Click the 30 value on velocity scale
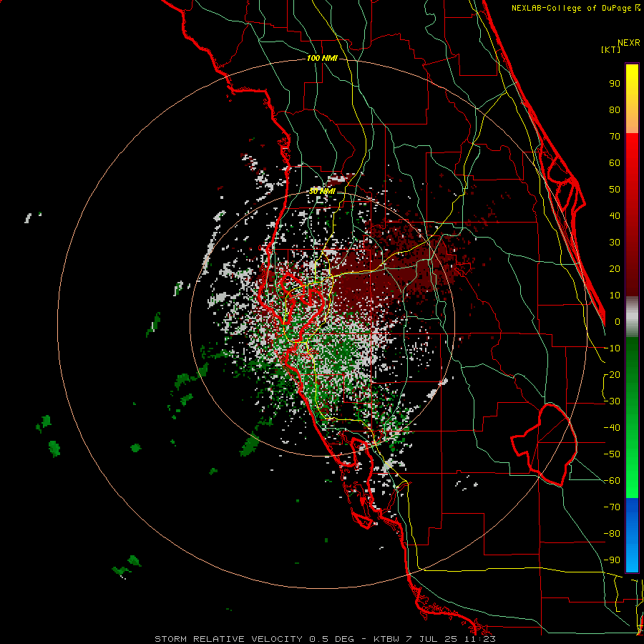This screenshot has height=644, width=644. (x=615, y=243)
